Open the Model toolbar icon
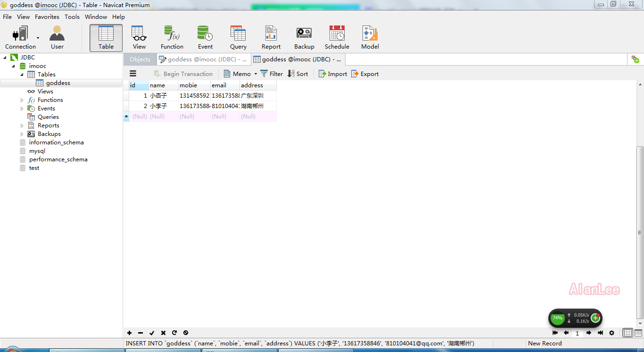The image size is (644, 352). tap(370, 38)
